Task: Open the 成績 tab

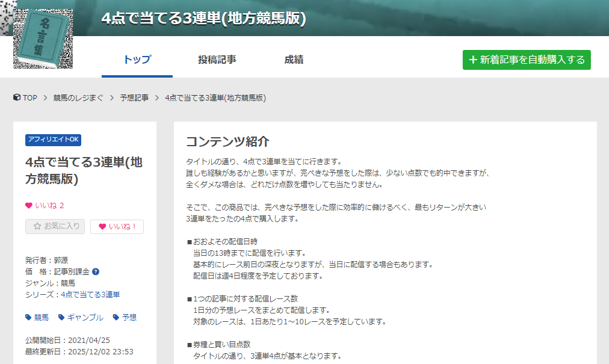Action: [x=294, y=60]
